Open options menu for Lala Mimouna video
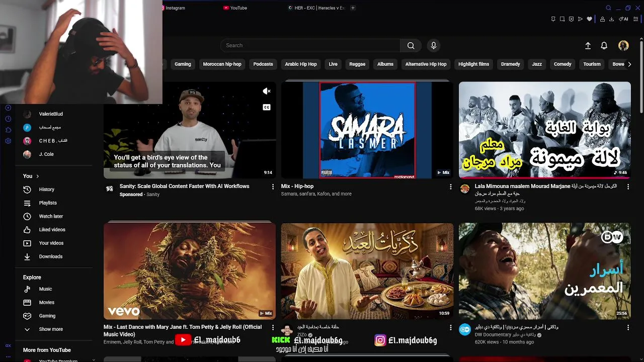 coord(628,187)
